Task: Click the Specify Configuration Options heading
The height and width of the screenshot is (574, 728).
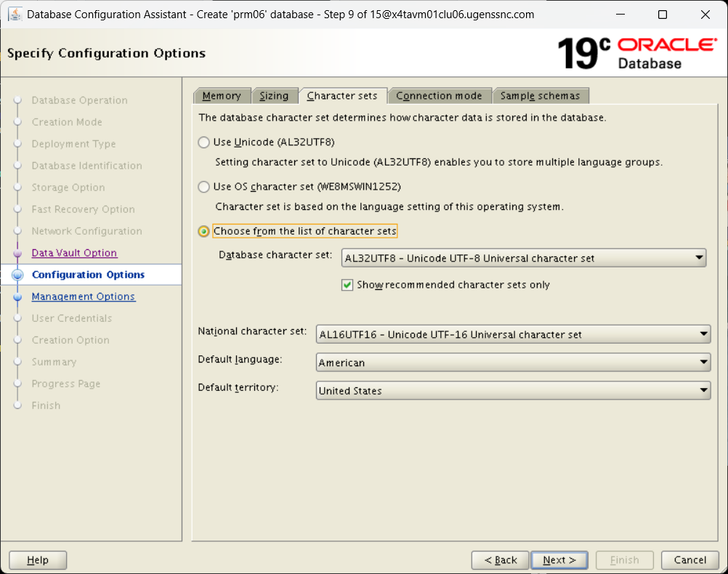Action: coord(106,54)
